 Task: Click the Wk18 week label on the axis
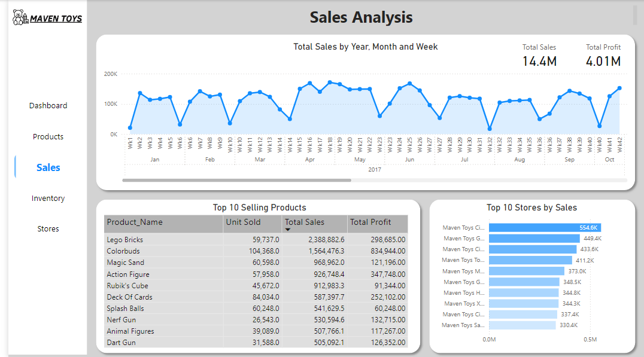coord(330,145)
